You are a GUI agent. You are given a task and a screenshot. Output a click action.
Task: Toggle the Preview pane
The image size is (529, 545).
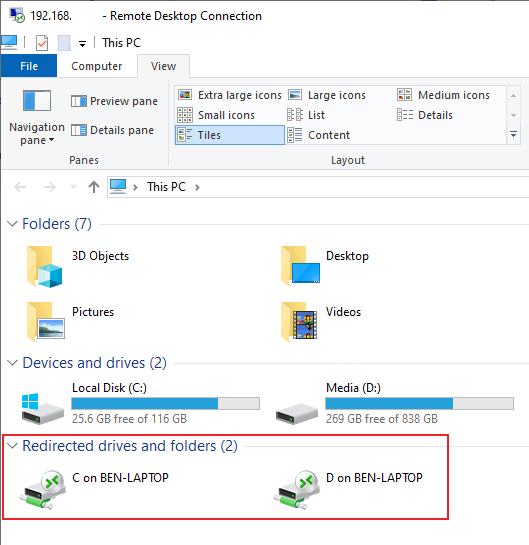[114, 101]
